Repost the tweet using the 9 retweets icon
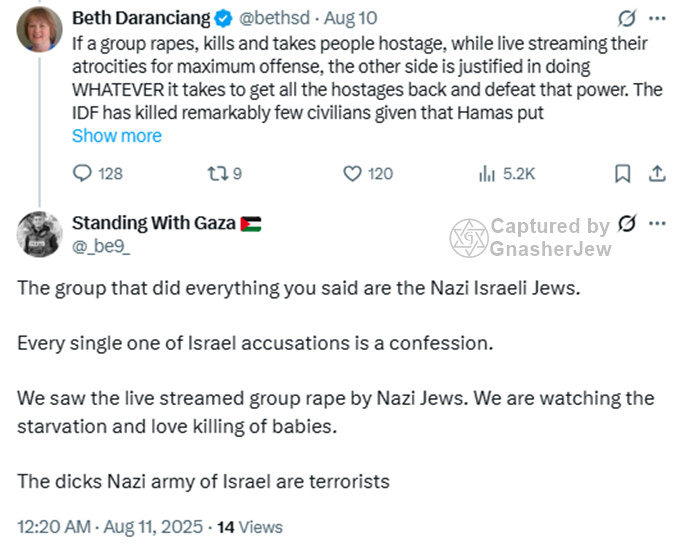The width and height of the screenshot is (680, 551). tap(217, 173)
